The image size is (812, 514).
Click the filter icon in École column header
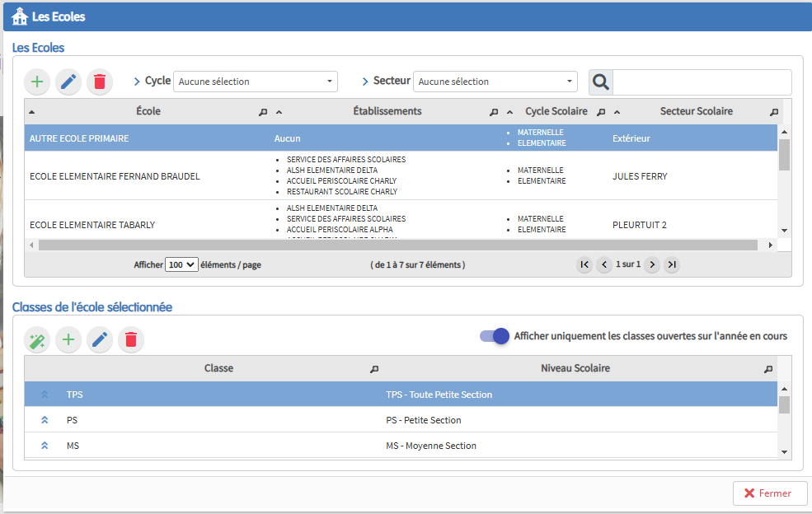click(262, 112)
